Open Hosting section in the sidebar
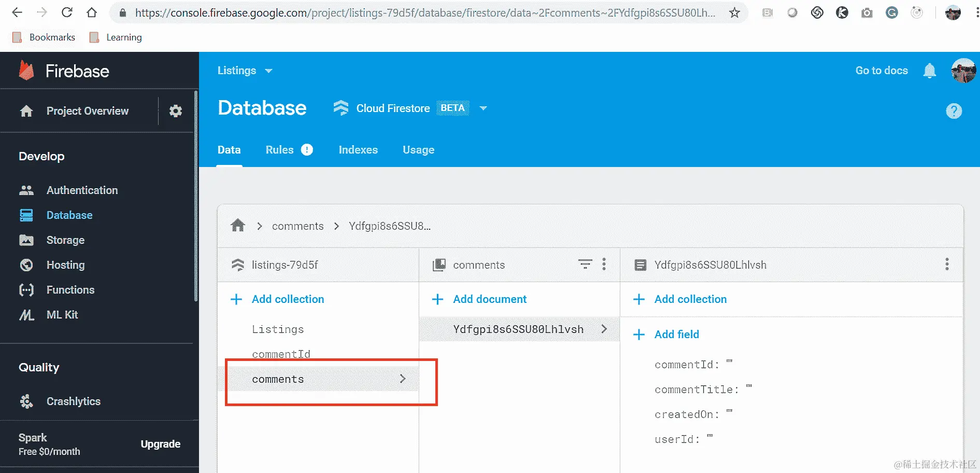Screen dimensions: 980x473 (65, 265)
